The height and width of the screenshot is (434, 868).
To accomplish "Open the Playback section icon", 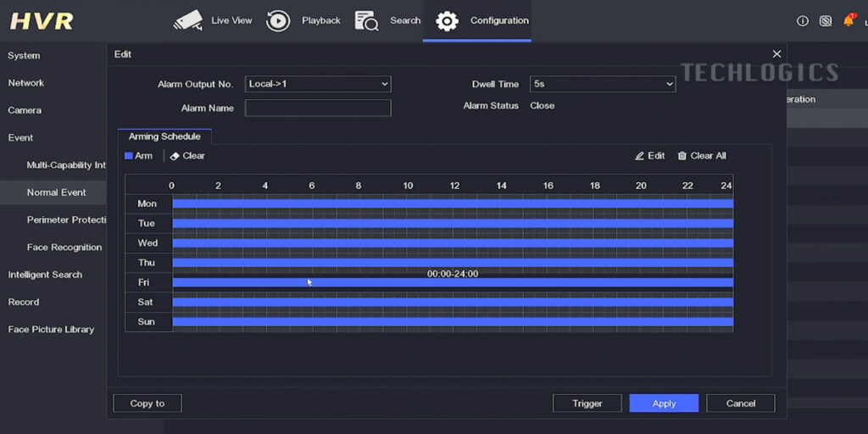I will point(278,20).
